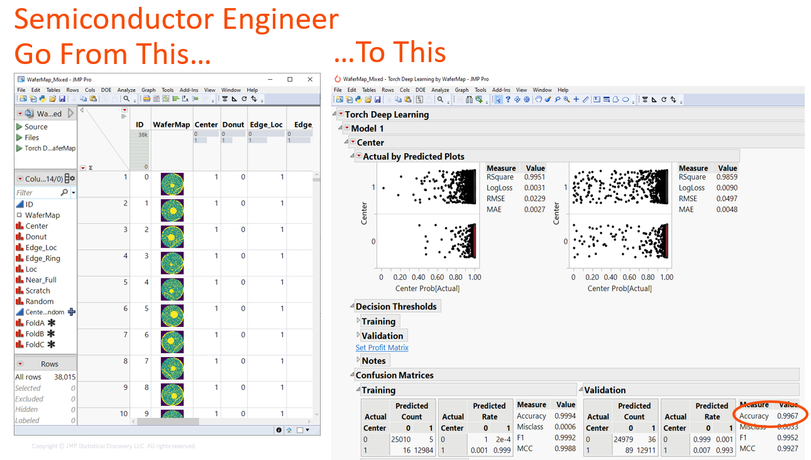811x460 pixels.
Task: Click wafer map thumbnail in row 6
Action: coord(172,316)
